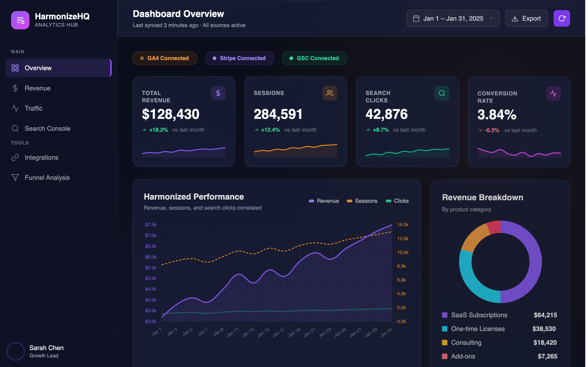Click the magnifier icon on Search Clicks card
The height and width of the screenshot is (367, 588).
pos(441,93)
